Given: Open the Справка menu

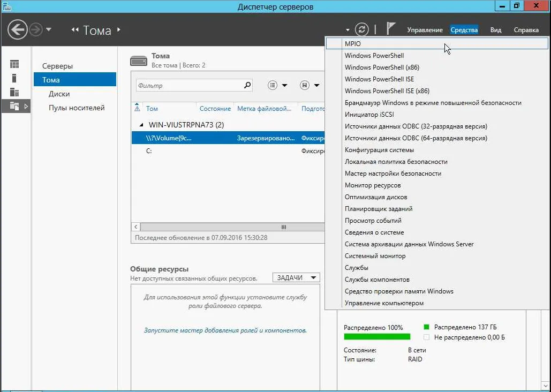Looking at the screenshot, I should pyautogui.click(x=526, y=30).
